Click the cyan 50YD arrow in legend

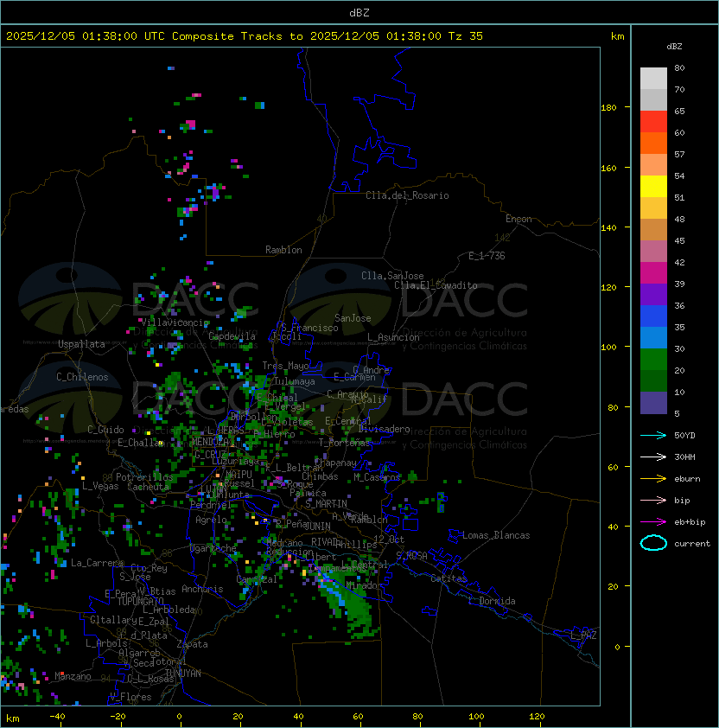(653, 436)
